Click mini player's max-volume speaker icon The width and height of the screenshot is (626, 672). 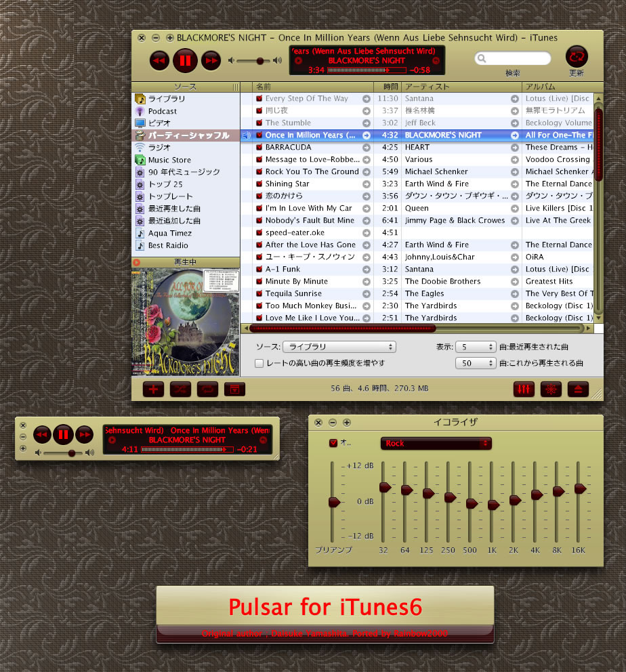click(89, 453)
